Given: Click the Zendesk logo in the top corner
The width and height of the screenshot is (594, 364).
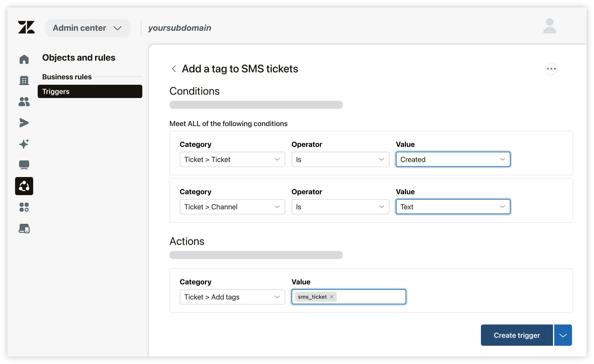Looking at the screenshot, I should pos(27,27).
